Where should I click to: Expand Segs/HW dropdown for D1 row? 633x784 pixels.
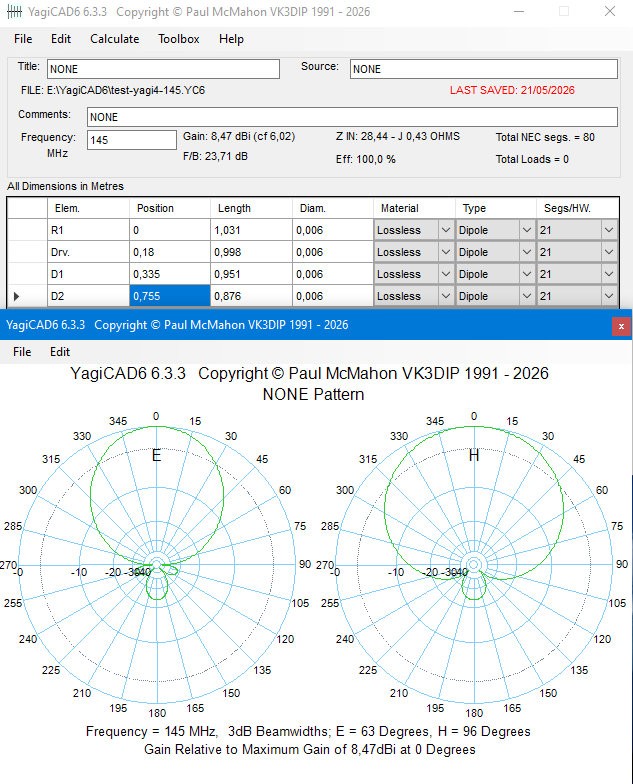click(608, 274)
